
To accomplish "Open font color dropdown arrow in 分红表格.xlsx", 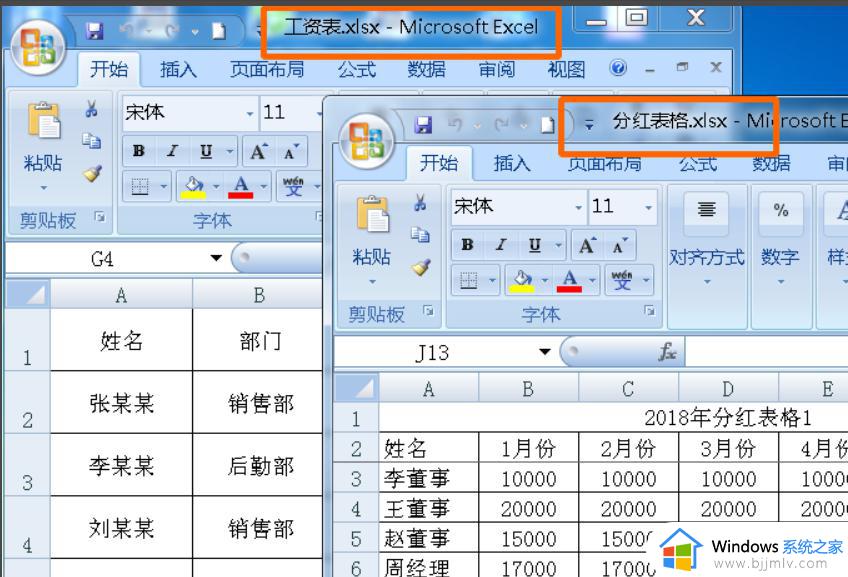I will [593, 280].
